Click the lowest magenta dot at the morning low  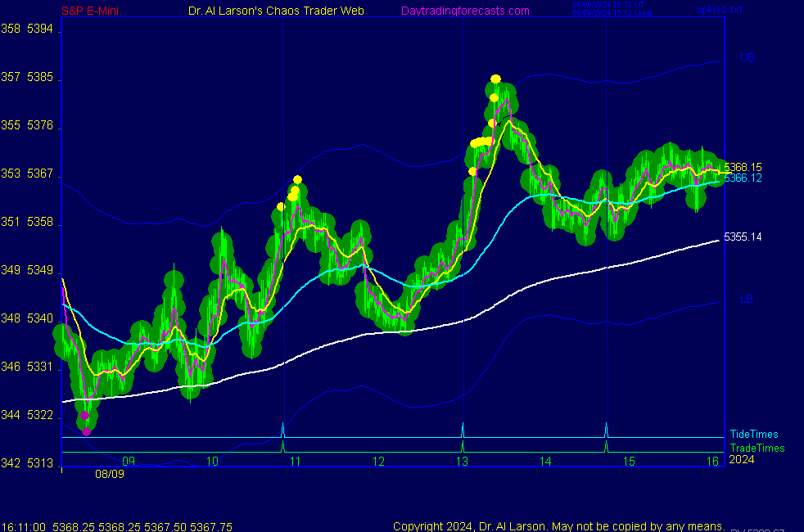coord(86,431)
